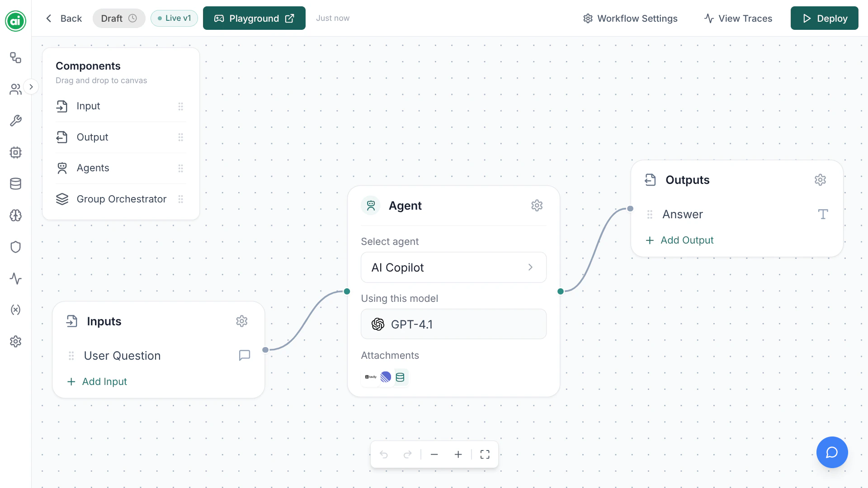The width and height of the screenshot is (868, 488).
Task: Open the Agent node settings gear
Action: click(537, 206)
